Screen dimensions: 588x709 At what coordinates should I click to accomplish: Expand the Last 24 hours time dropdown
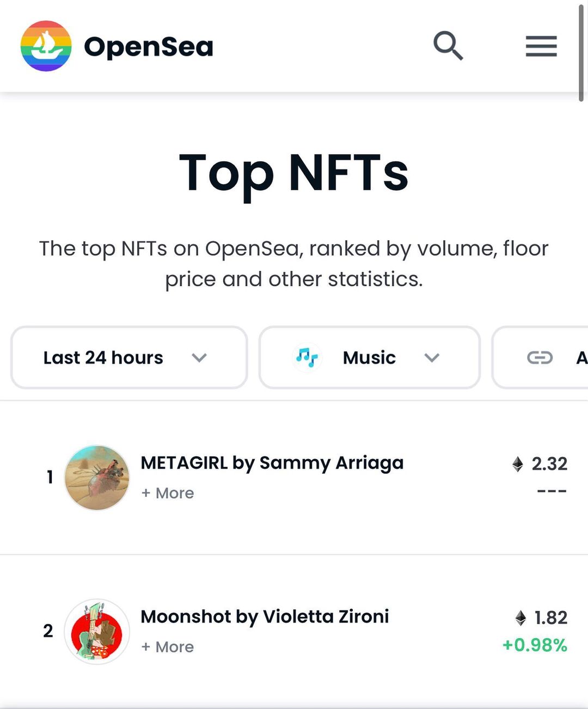coord(129,358)
